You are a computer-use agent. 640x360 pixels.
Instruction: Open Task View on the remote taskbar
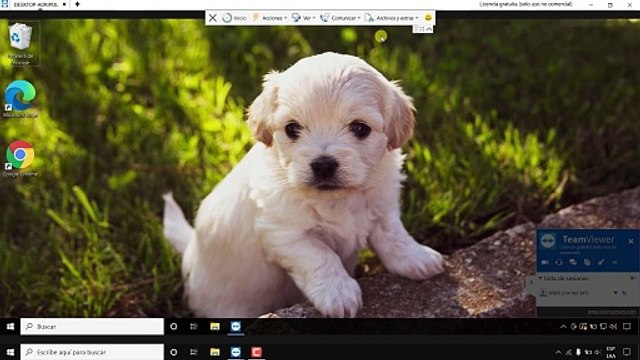tap(194, 327)
